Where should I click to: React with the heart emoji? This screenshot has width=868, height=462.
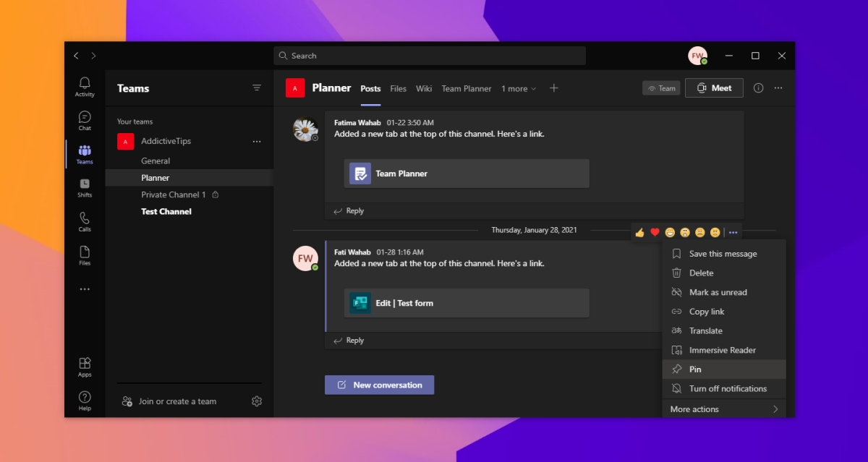tap(655, 232)
